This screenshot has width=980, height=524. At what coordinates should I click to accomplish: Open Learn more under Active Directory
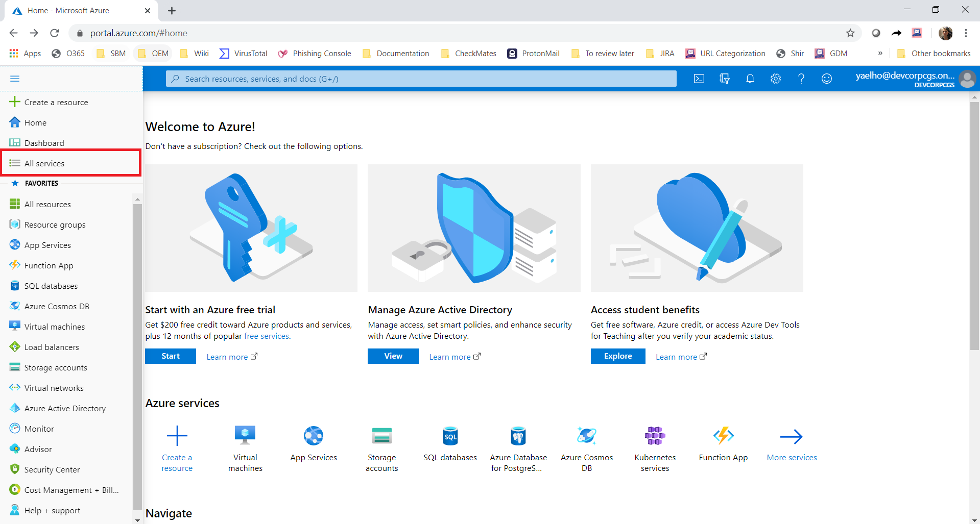[455, 357]
